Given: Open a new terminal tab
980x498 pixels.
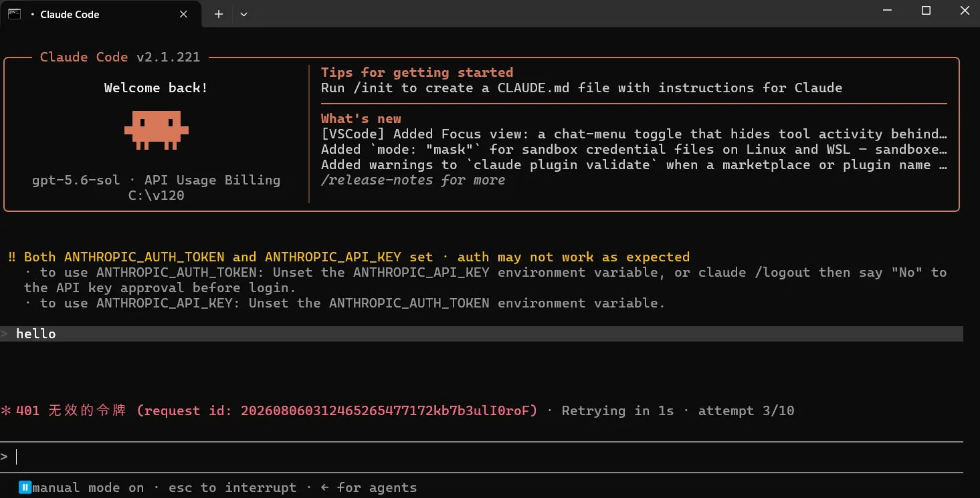Looking at the screenshot, I should tap(219, 14).
